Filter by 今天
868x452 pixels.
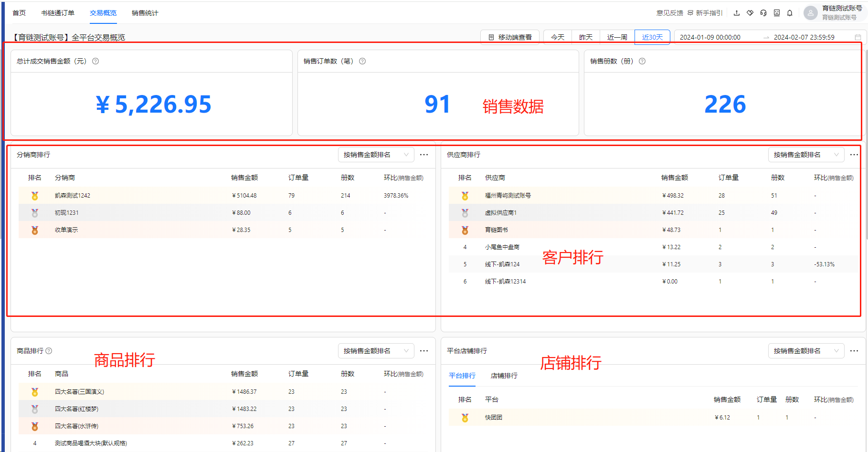pos(558,37)
